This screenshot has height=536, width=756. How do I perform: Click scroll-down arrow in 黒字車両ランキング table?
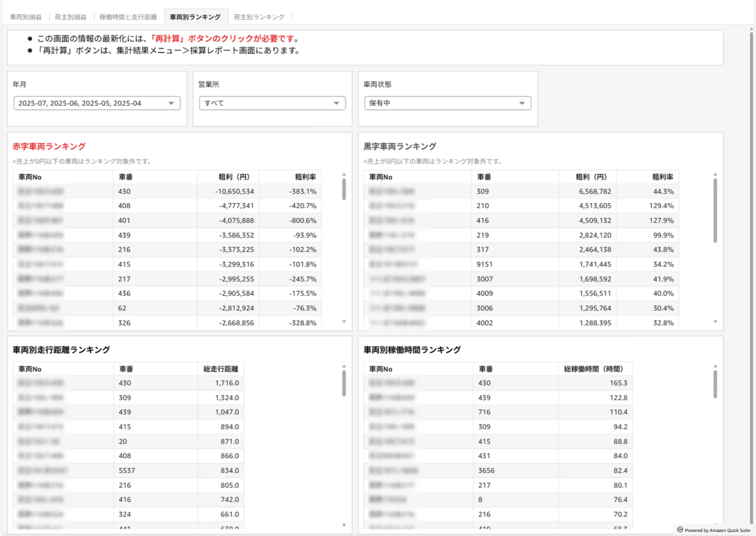point(715,321)
